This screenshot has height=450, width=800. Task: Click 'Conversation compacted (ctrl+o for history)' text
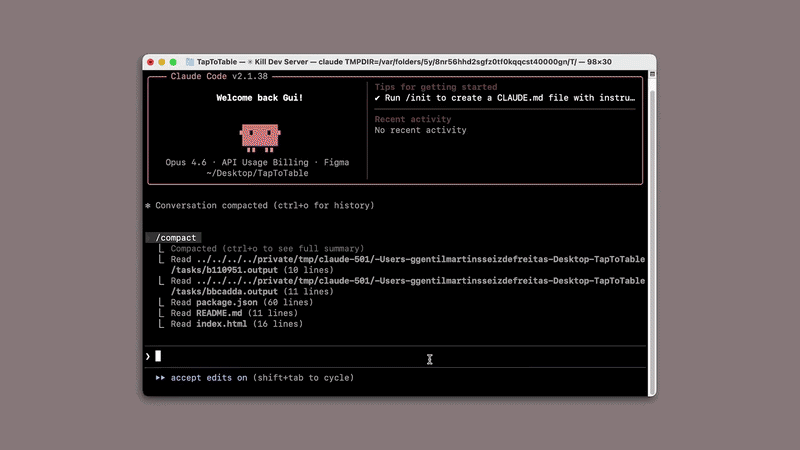click(265, 205)
